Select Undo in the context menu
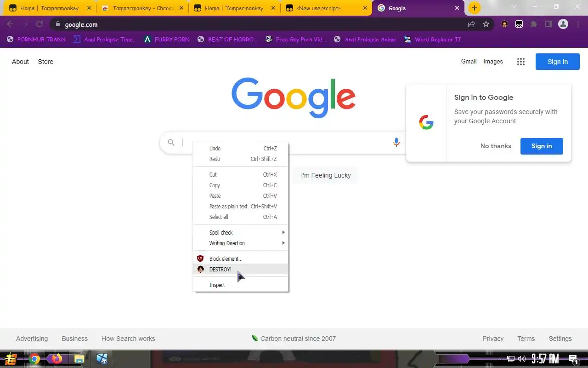This screenshot has height=368, width=588. [241, 149]
